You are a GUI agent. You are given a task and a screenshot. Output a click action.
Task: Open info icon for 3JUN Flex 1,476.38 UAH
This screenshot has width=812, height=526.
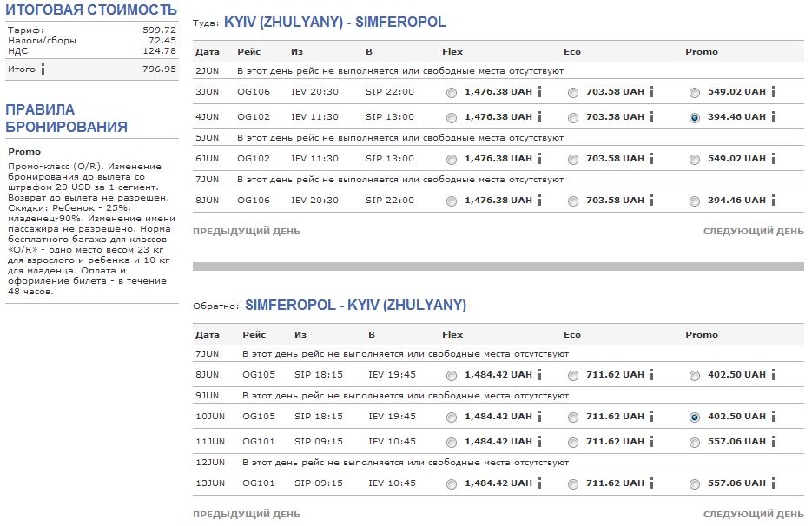pyautogui.click(x=539, y=92)
